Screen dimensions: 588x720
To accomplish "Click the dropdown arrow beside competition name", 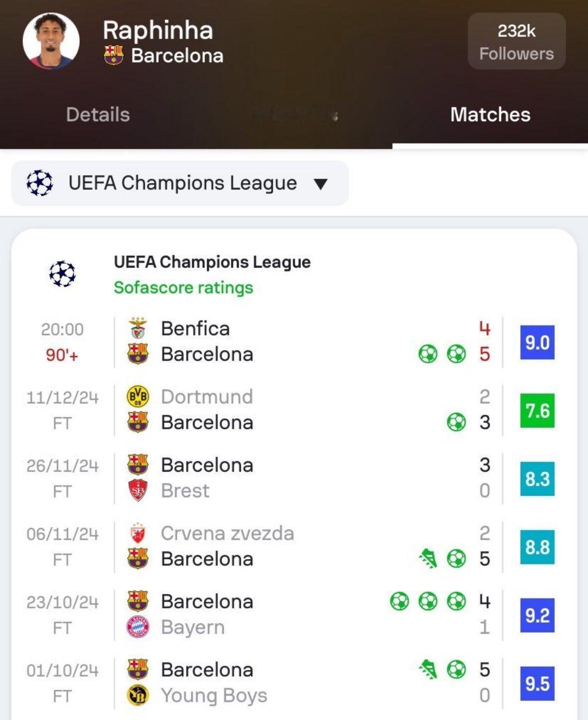I will click(321, 184).
